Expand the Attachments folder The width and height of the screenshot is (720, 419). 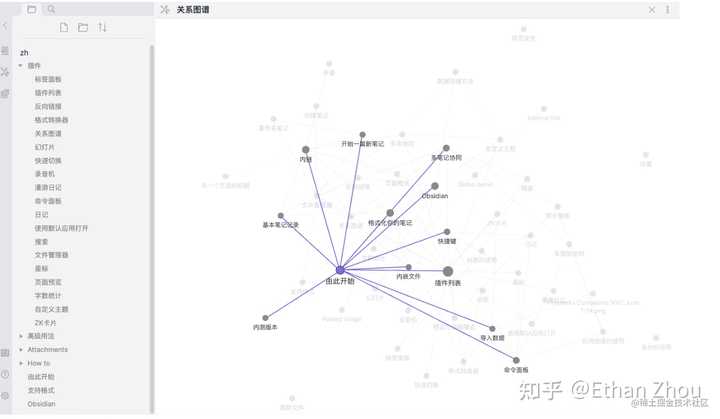click(x=21, y=350)
